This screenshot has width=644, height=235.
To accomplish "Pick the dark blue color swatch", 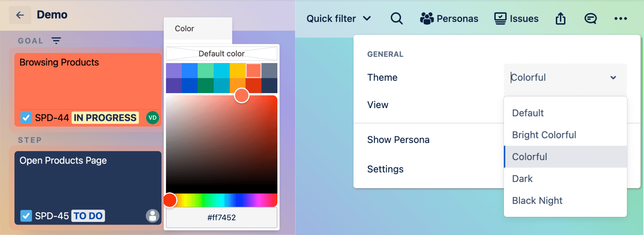I will [190, 86].
